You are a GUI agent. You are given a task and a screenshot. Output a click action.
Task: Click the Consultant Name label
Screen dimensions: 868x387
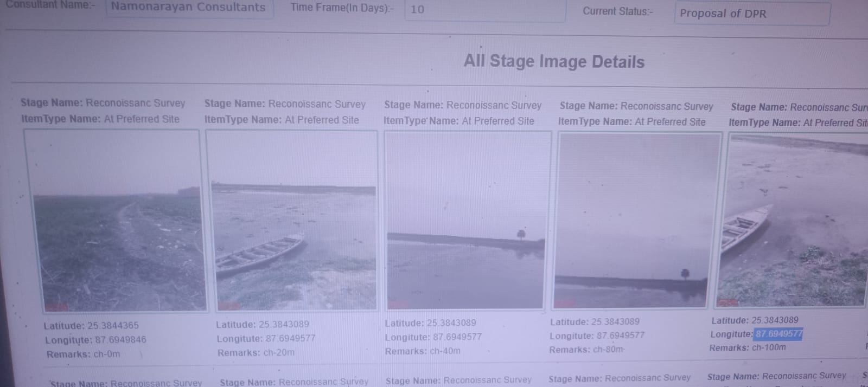pyautogui.click(x=50, y=5)
